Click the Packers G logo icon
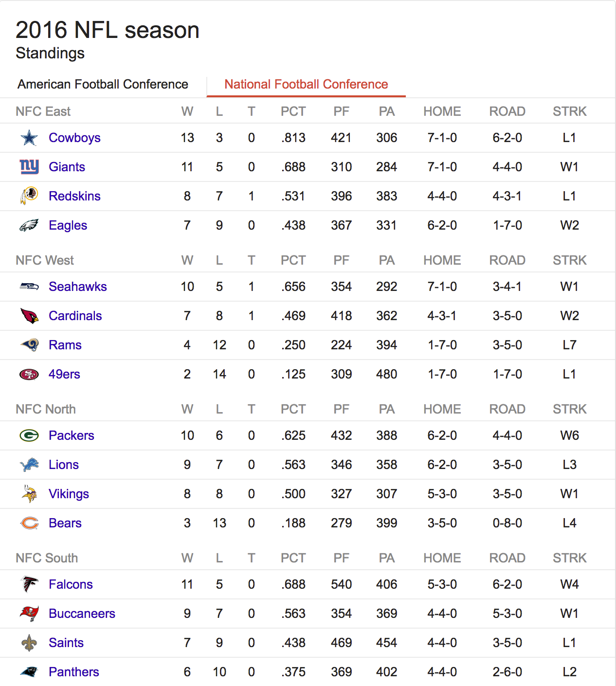Screen dimensions: 616x686 (x=29, y=435)
